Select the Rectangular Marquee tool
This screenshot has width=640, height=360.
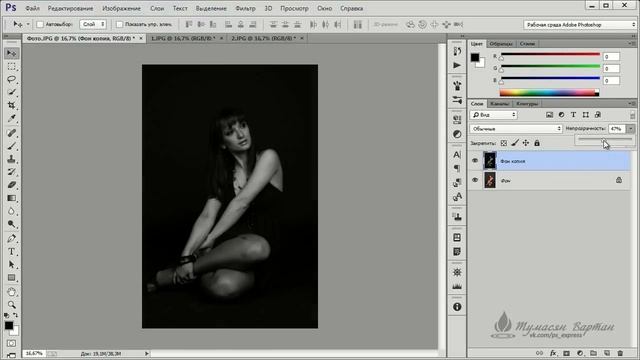click(11, 67)
